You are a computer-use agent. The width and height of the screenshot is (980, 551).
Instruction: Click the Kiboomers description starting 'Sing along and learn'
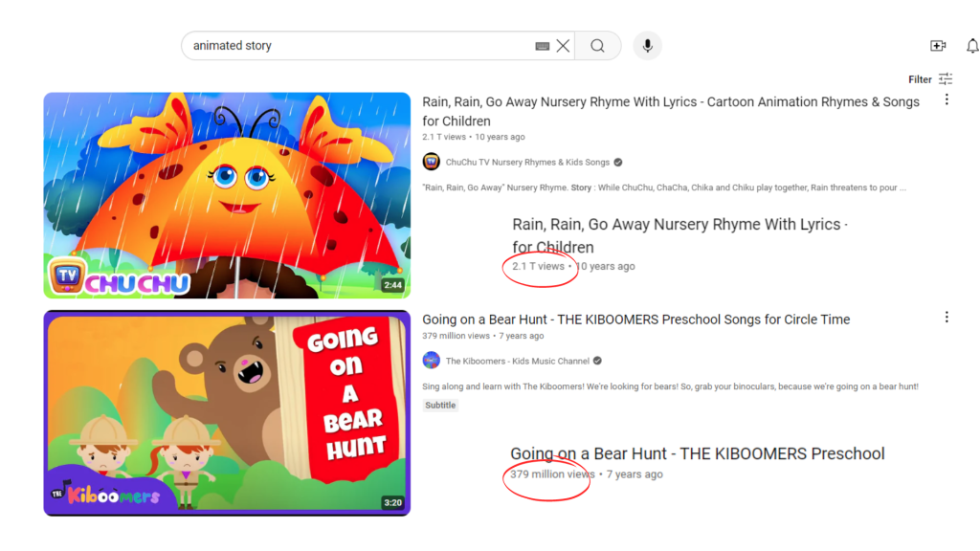(x=670, y=386)
